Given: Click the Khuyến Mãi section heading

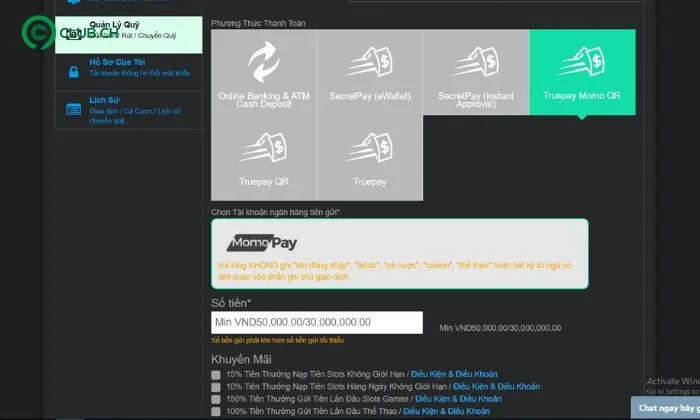Looking at the screenshot, I should pos(241,359).
